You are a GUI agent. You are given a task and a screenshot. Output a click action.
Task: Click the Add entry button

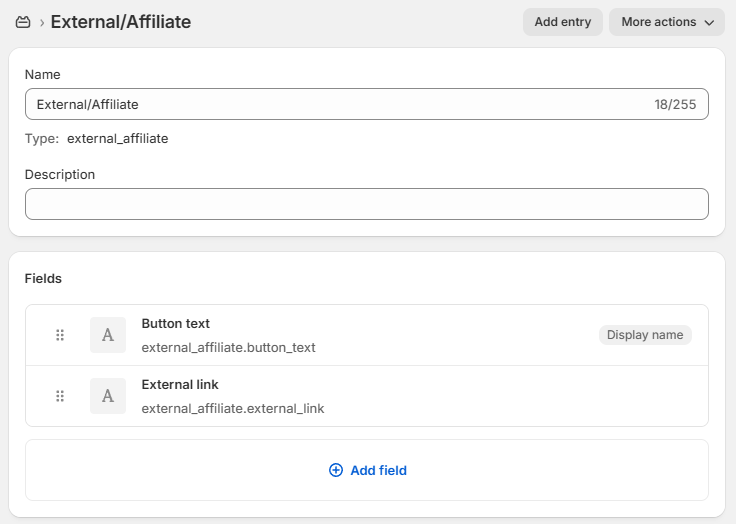pyautogui.click(x=562, y=22)
